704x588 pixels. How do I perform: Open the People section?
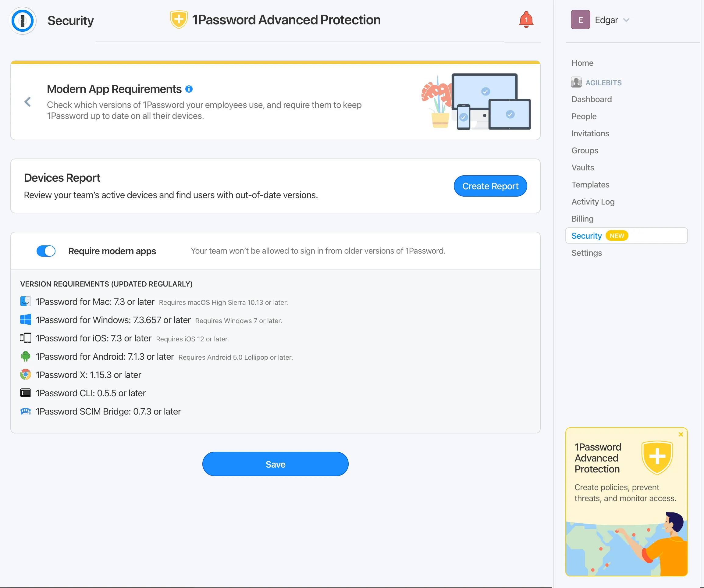(x=584, y=115)
